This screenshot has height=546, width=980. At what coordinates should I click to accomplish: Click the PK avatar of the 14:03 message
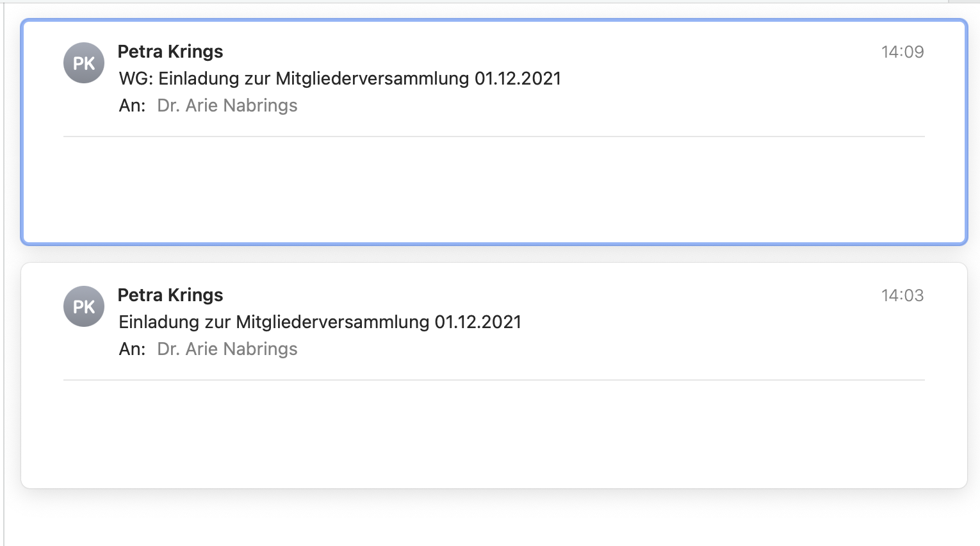pyautogui.click(x=84, y=306)
